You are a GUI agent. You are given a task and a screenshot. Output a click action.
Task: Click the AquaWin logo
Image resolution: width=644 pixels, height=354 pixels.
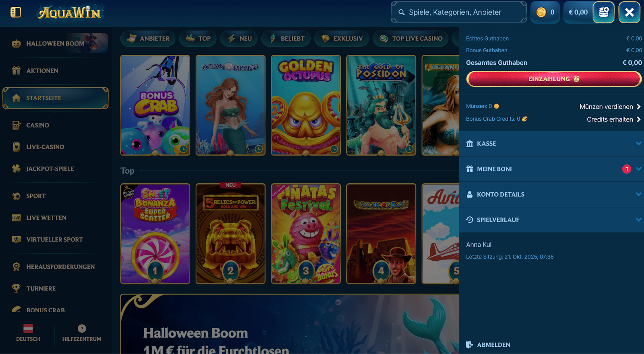click(70, 12)
